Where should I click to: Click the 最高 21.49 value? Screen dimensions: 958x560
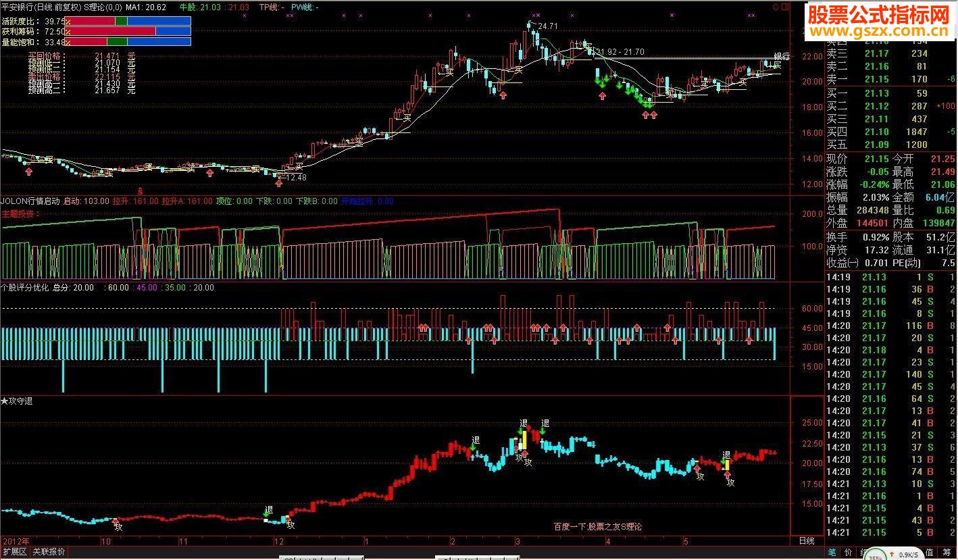click(942, 172)
